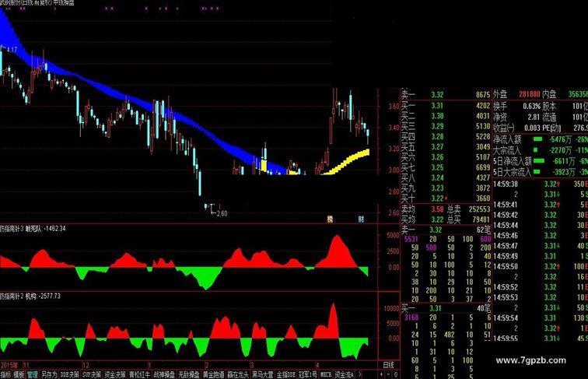The height and width of the screenshot is (379, 588).
Task: Select the 14:59:54 trade tick row
Action: [x=540, y=318]
